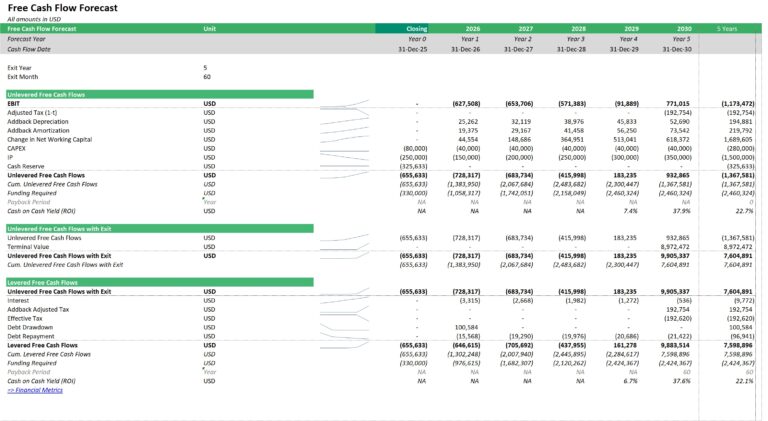Click Forecast Year label Year 3
Screen dimensions: 768x421
[576, 39]
